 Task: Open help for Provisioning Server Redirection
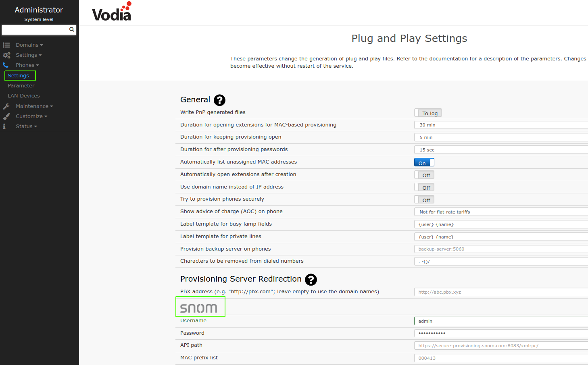point(311,280)
